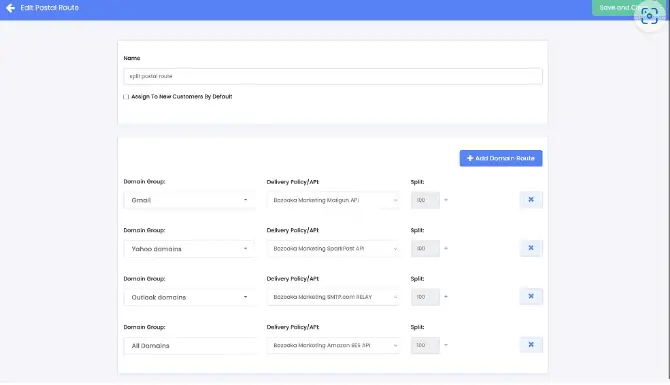The image size is (670, 385).
Task: Remove the Outlook domains route
Action: (531, 296)
